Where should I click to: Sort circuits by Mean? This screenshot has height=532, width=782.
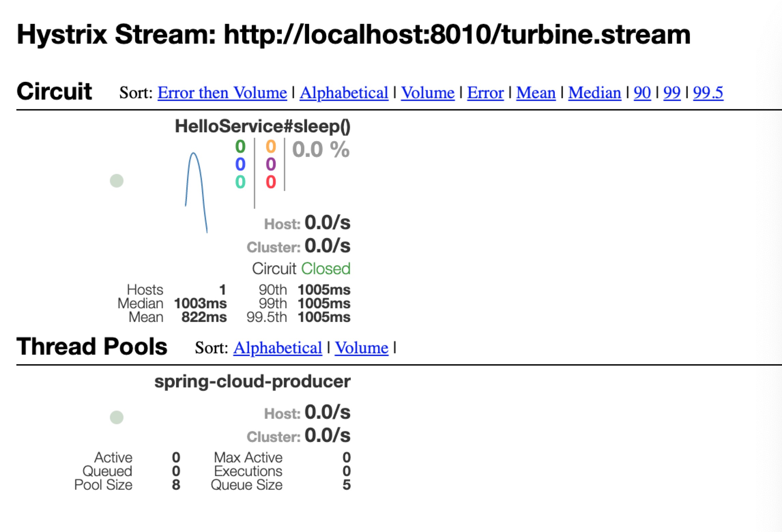(x=536, y=93)
